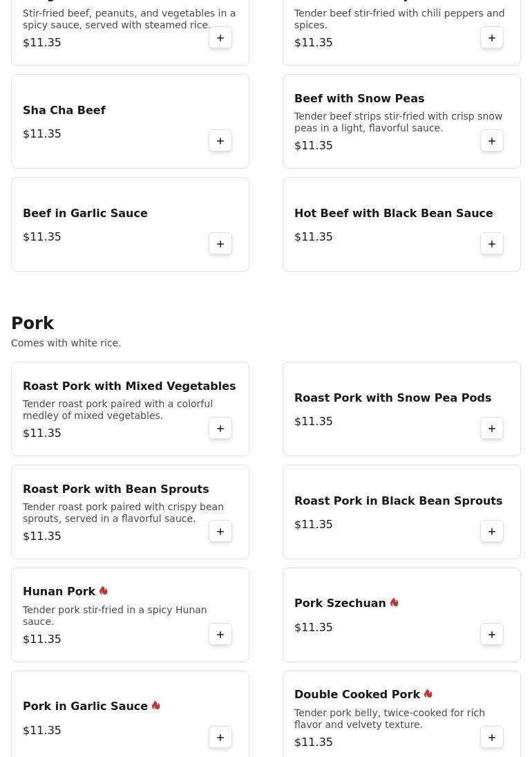Add Roast Pork with Mixed Vegetables
Image resolution: width=532 pixels, height=757 pixels.
[220, 429]
